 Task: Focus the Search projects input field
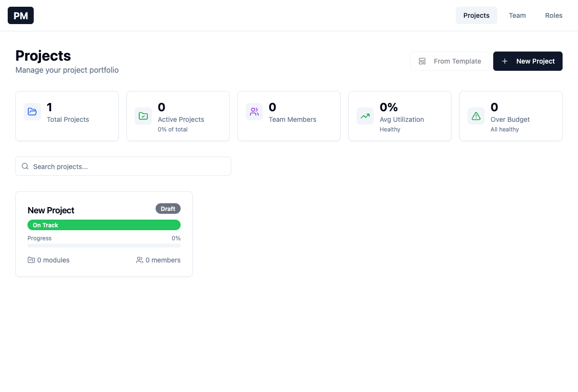tap(129, 166)
